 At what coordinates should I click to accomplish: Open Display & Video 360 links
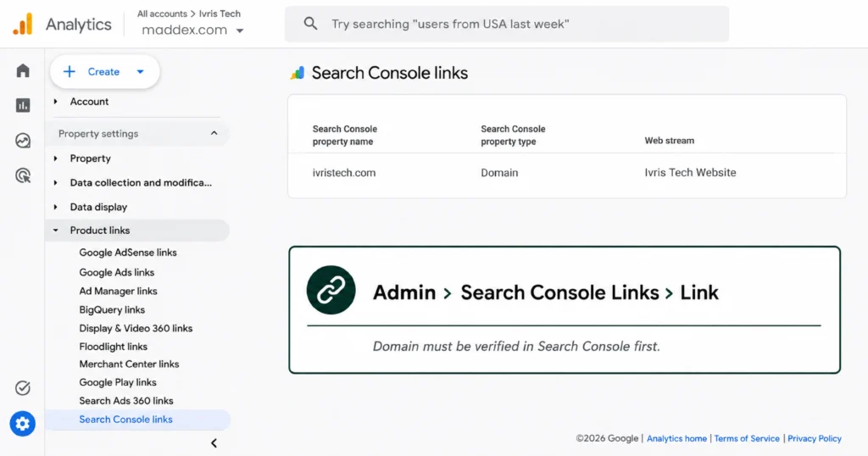pos(136,328)
